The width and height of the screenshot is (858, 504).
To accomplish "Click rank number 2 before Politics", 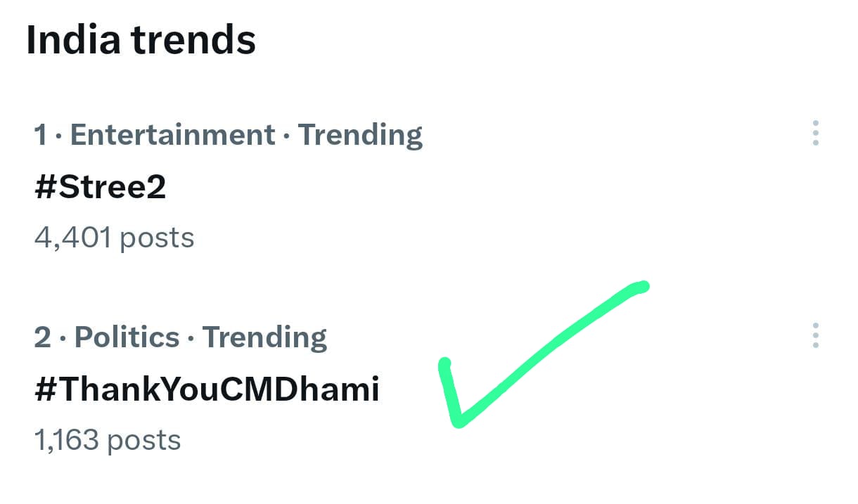I will point(42,337).
